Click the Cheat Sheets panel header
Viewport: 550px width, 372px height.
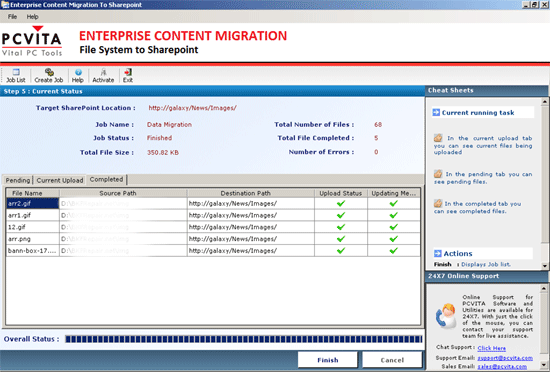click(x=487, y=90)
